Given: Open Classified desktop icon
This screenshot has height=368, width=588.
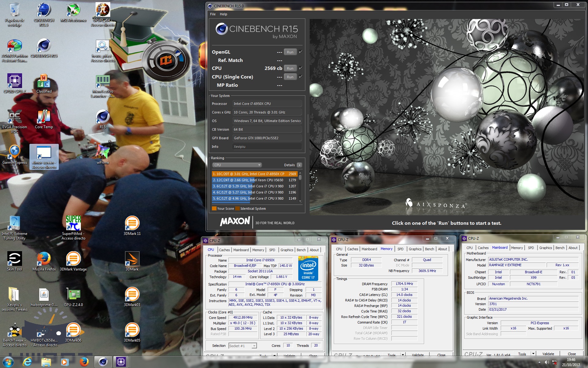Looking at the screenshot, I should coord(44,83).
